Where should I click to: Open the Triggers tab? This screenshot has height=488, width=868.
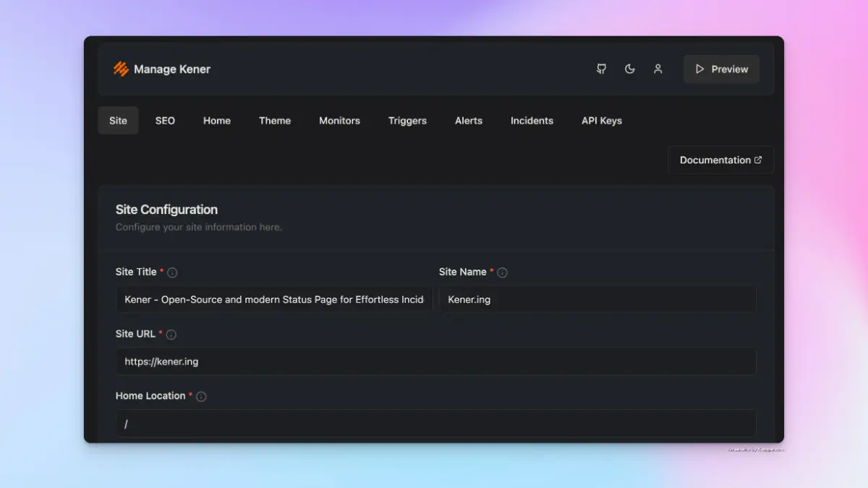point(407,121)
